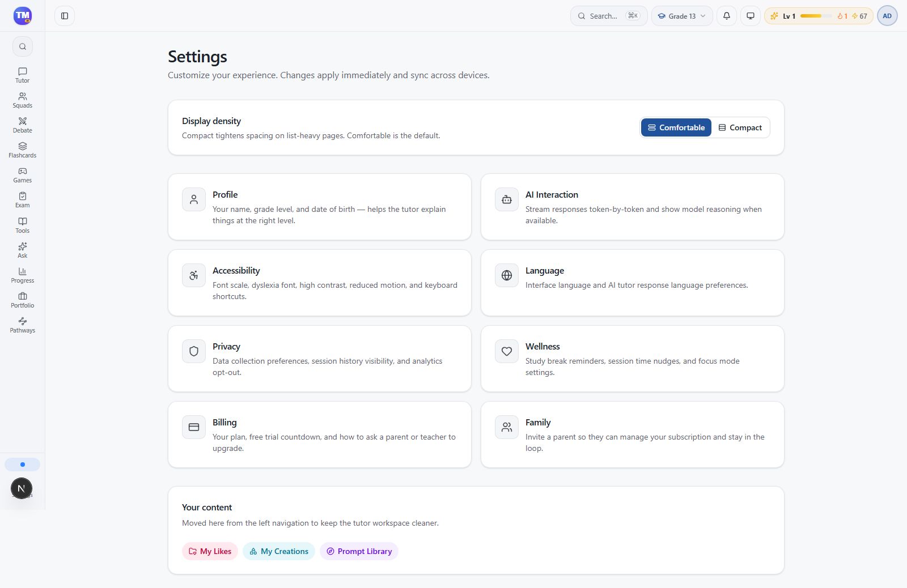The image size is (907, 588).
Task: Toggle the sidebar panel icon
Action: click(x=65, y=16)
